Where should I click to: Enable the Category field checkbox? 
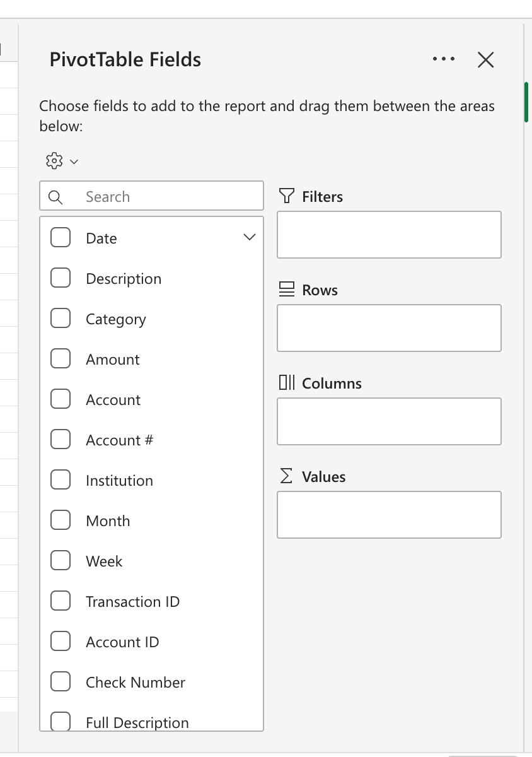point(61,319)
